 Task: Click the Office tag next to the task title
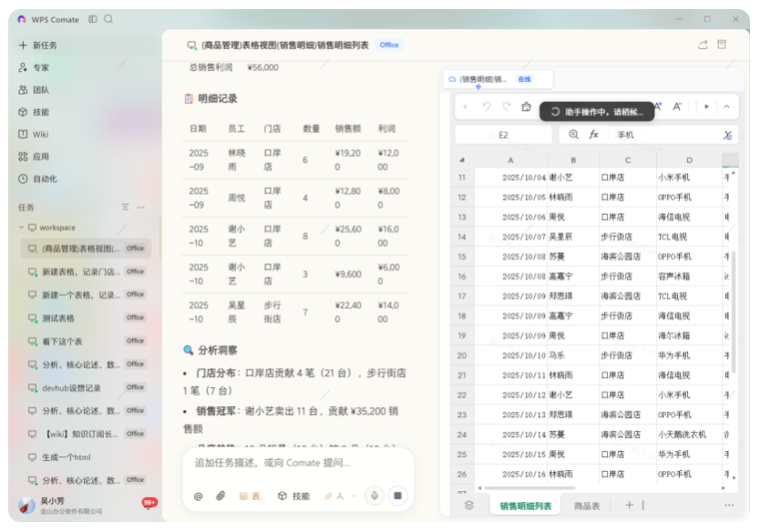pos(389,45)
